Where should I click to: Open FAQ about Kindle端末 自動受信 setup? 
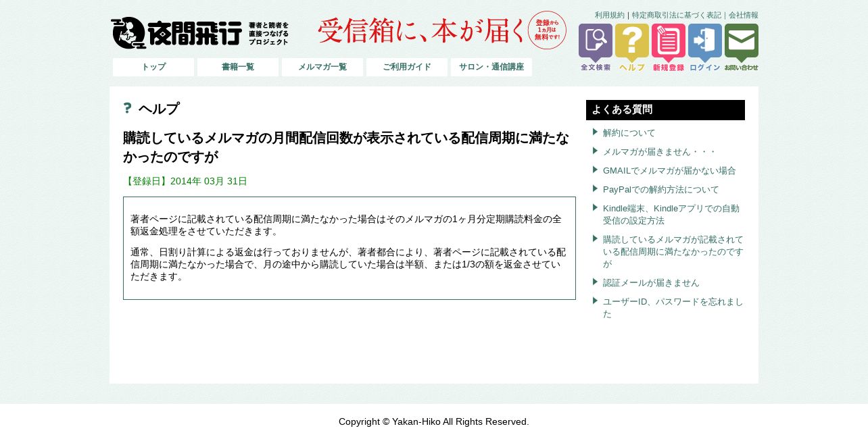coord(671,214)
